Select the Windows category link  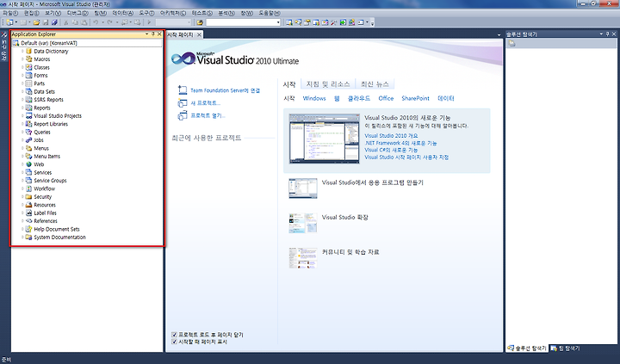tap(314, 98)
